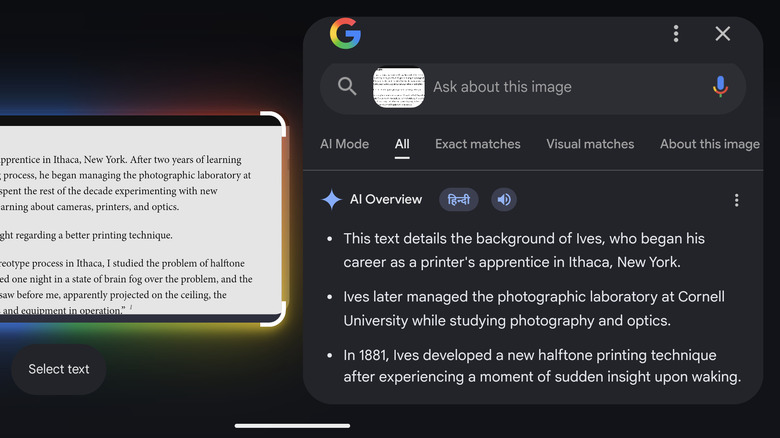Image resolution: width=780 pixels, height=438 pixels.
Task: Click the AI Overview sparkle icon
Action: [x=331, y=200]
